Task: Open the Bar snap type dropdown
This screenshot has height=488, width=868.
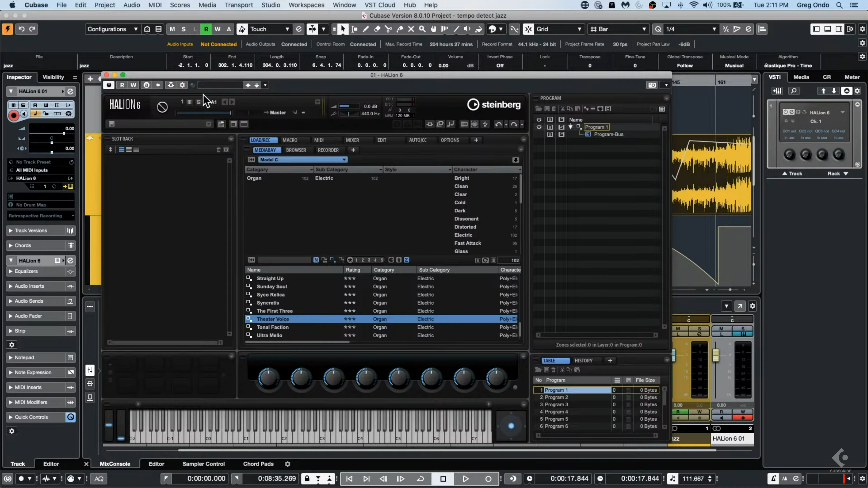Action: coord(618,29)
